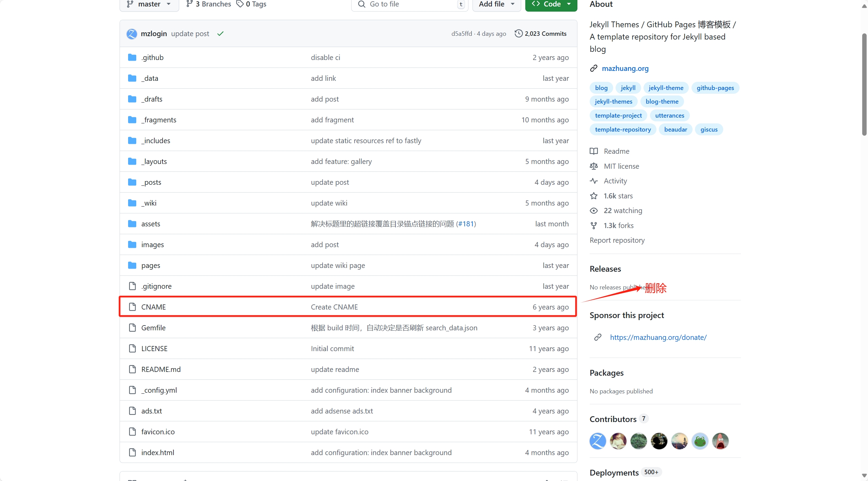
Task: Select the utterances topic tag
Action: (x=669, y=116)
